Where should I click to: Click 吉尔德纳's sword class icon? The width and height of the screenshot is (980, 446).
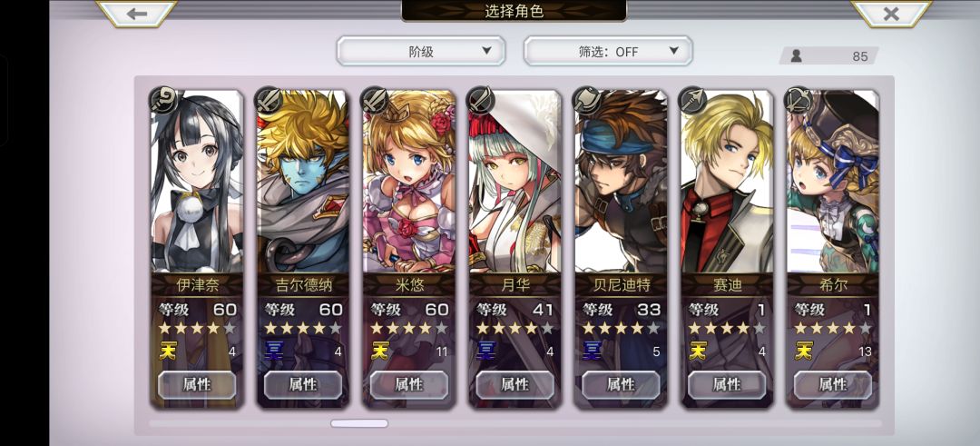(269, 100)
